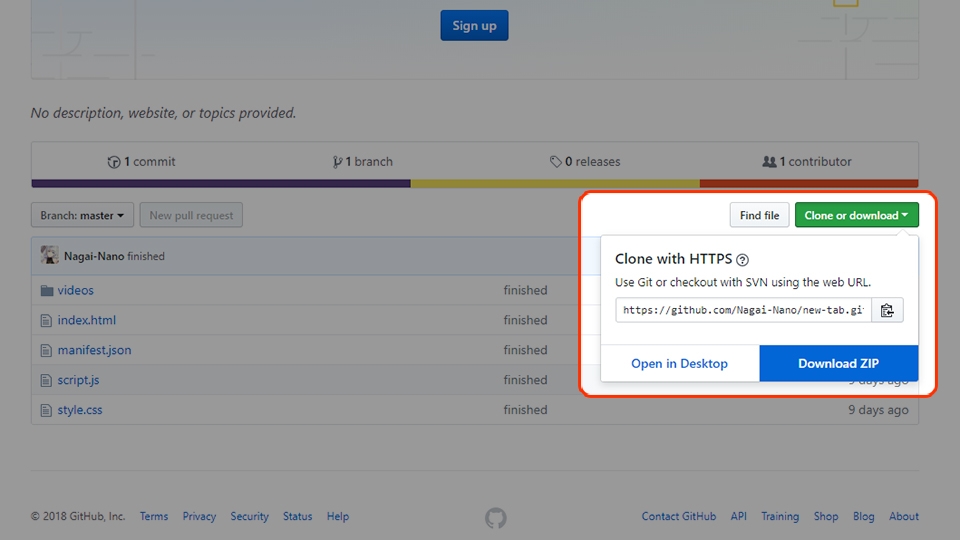Open the Branch: master dropdown
Screen dimensions: 960x540
[x=82, y=215]
